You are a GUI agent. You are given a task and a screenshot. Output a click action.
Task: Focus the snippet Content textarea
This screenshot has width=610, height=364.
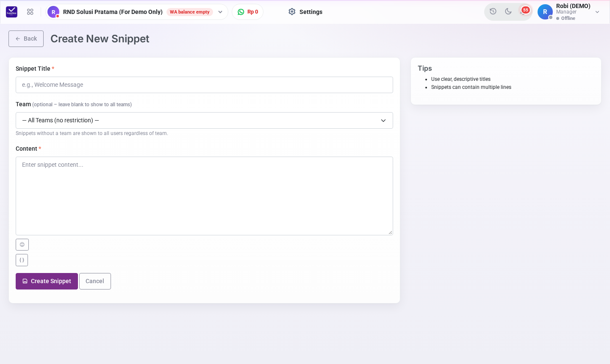pos(204,196)
